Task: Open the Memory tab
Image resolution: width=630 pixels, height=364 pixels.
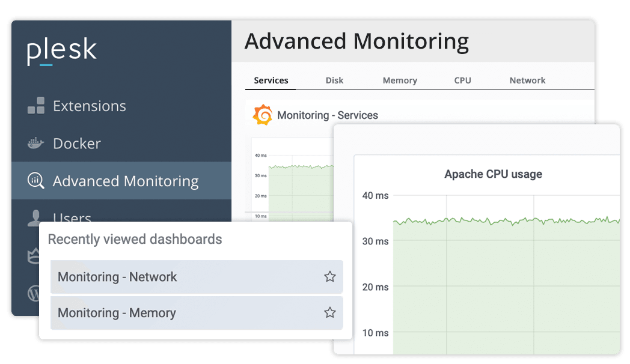Action: click(400, 80)
